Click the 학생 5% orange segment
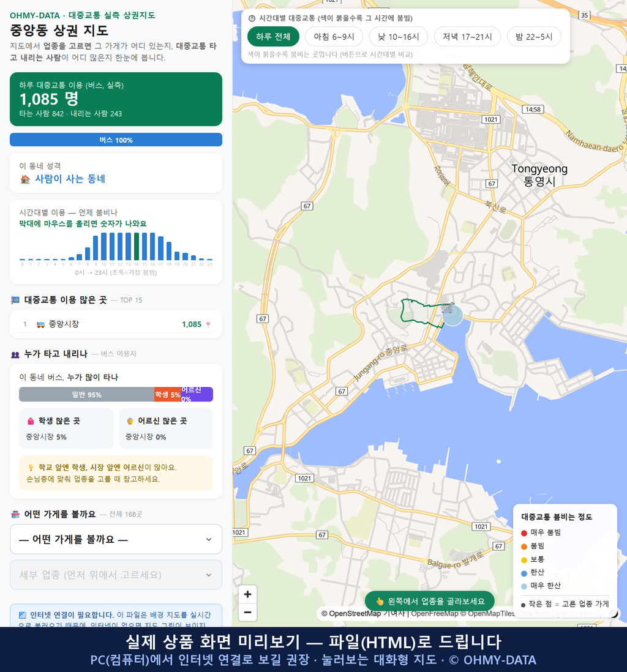The width and height of the screenshot is (627, 672). (168, 394)
